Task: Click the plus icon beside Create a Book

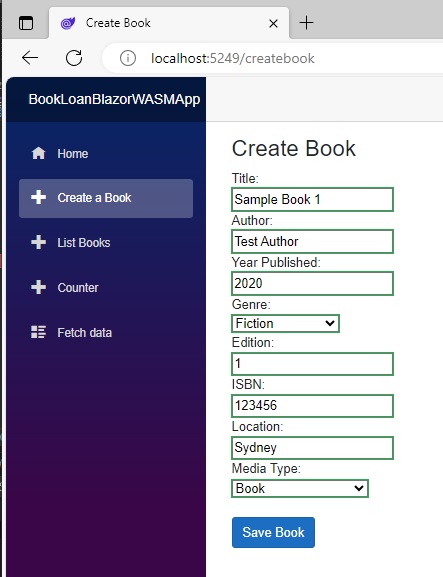Action: point(38,198)
